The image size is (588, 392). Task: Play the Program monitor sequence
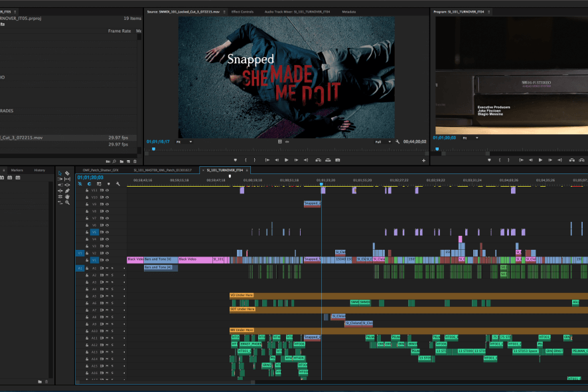click(x=540, y=160)
